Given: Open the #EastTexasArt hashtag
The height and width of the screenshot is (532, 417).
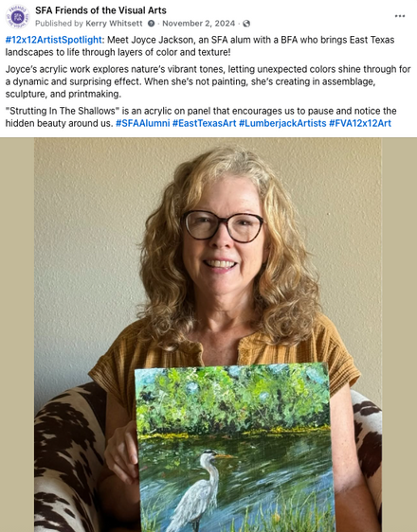Looking at the screenshot, I should click(x=204, y=123).
